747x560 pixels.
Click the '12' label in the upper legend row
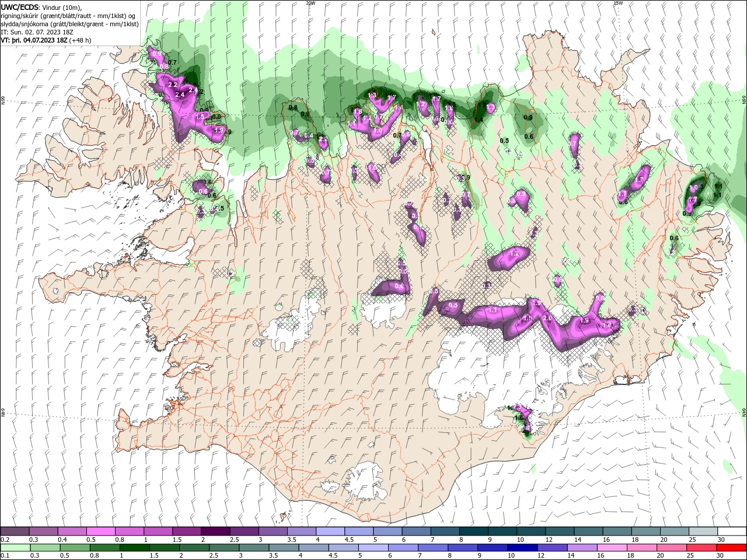coord(549,540)
